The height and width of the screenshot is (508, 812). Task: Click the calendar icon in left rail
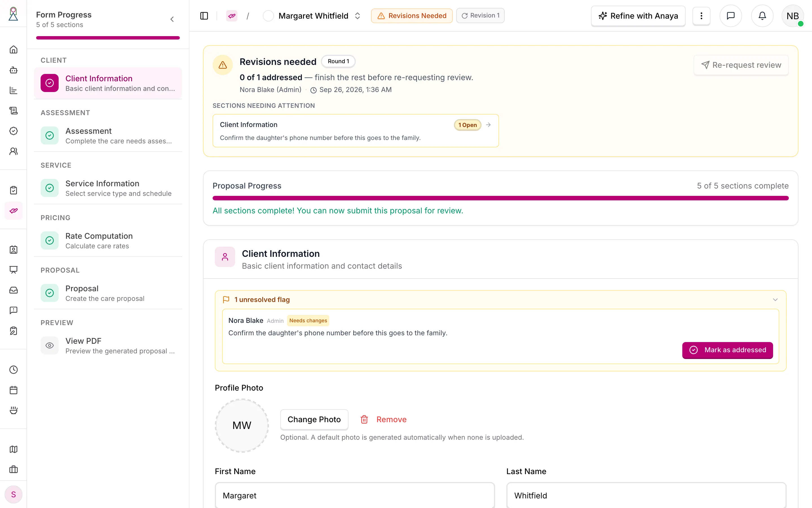14,390
